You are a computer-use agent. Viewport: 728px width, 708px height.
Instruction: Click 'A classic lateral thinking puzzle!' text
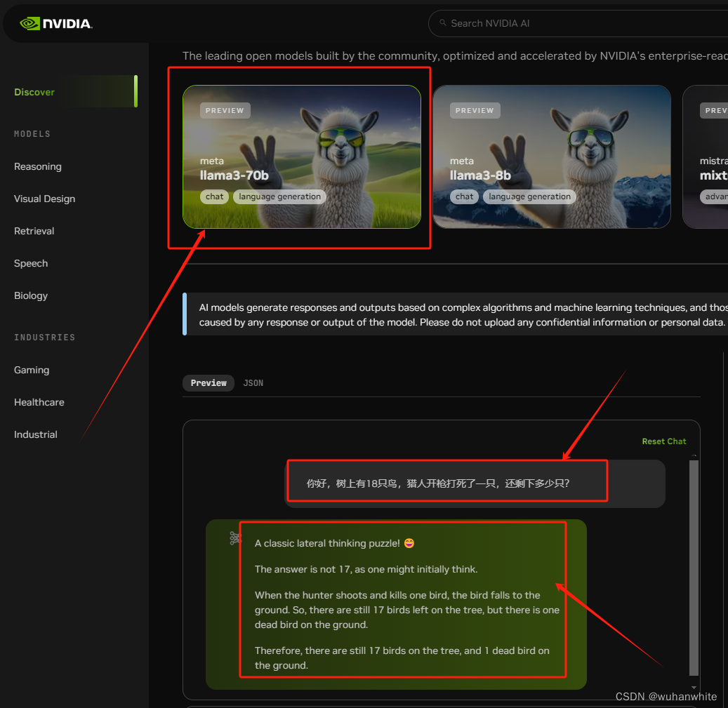tap(327, 543)
